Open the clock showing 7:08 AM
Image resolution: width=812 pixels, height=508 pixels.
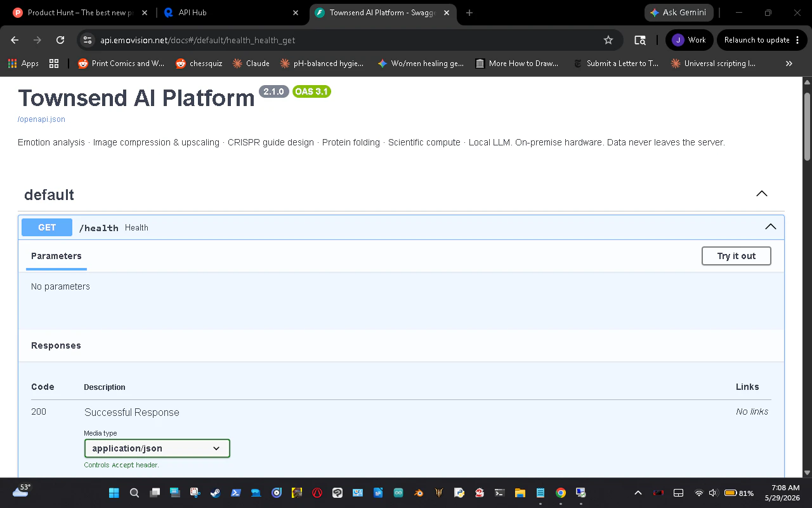(782, 493)
